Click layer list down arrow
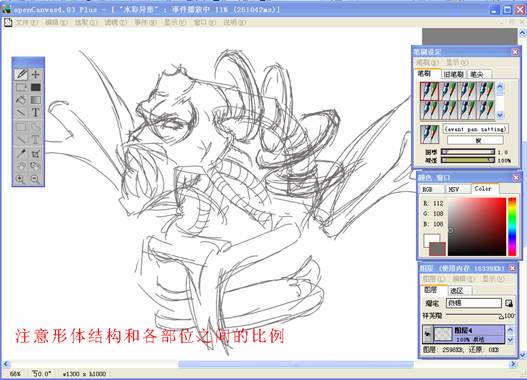 (510, 340)
